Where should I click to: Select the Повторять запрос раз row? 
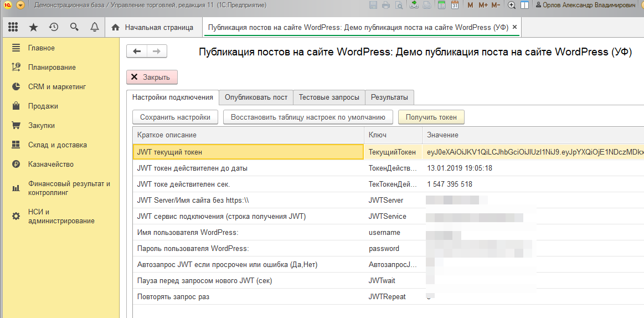(388, 296)
